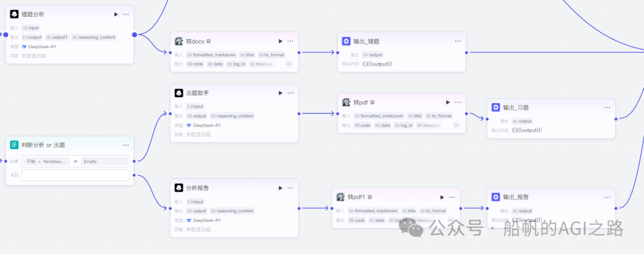Image resolution: width=644 pixels, height=254 pixels.
Task: Click the 输出_错题 output node icon
Action: click(x=346, y=41)
